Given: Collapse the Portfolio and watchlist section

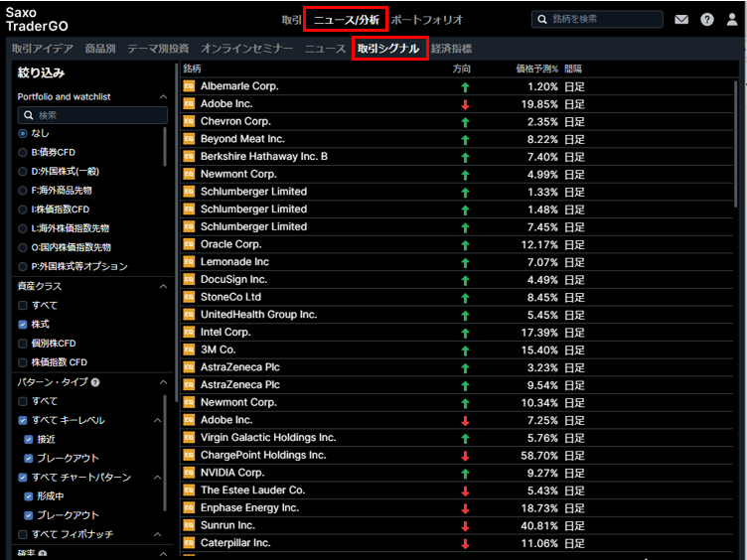Looking at the screenshot, I should (x=163, y=96).
